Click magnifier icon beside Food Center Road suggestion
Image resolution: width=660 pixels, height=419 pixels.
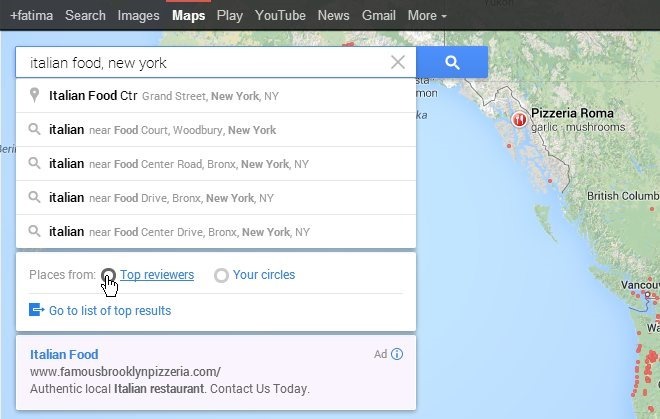pyautogui.click(x=35, y=163)
